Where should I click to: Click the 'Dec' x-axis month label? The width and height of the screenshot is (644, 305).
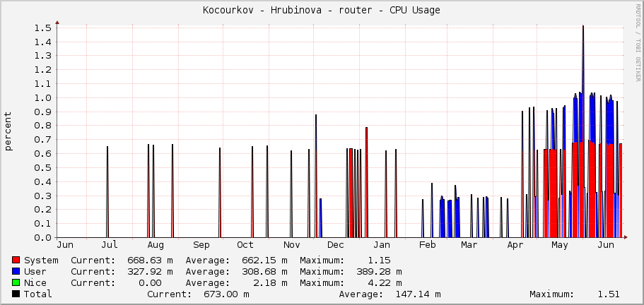point(336,245)
